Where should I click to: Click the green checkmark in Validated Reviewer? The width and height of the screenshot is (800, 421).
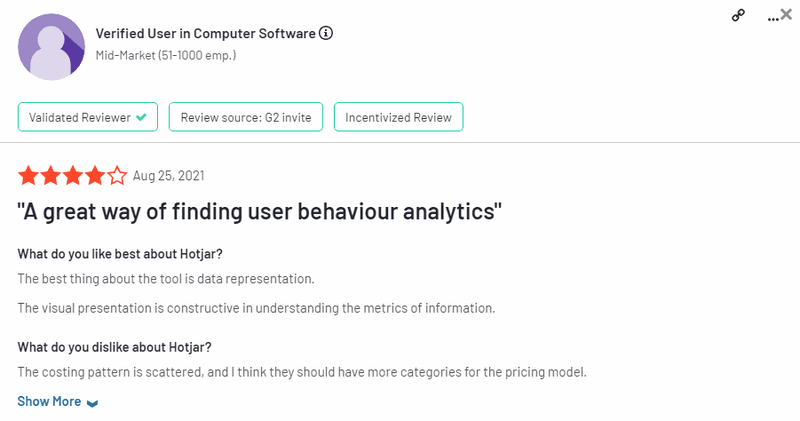[142, 117]
